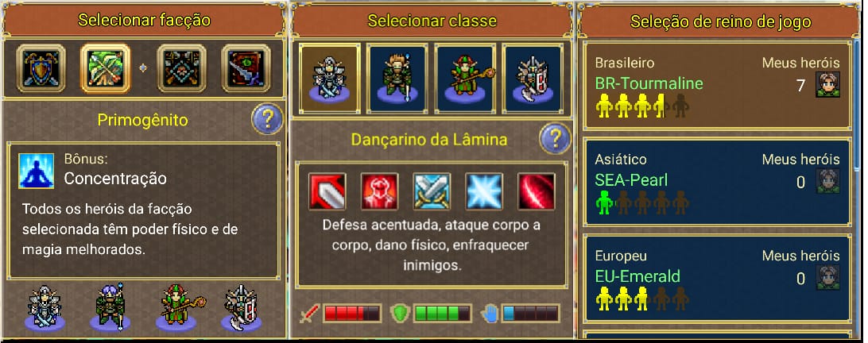Pick the warden class with shield
The width and height of the screenshot is (868, 343).
pyautogui.click(x=533, y=78)
